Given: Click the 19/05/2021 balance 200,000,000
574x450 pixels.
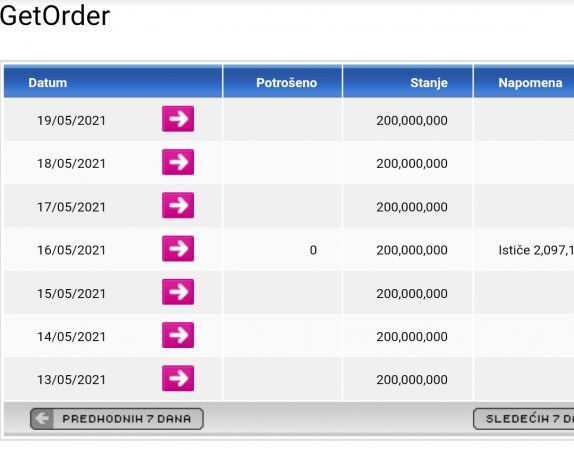Looking at the screenshot, I should coord(412,120).
